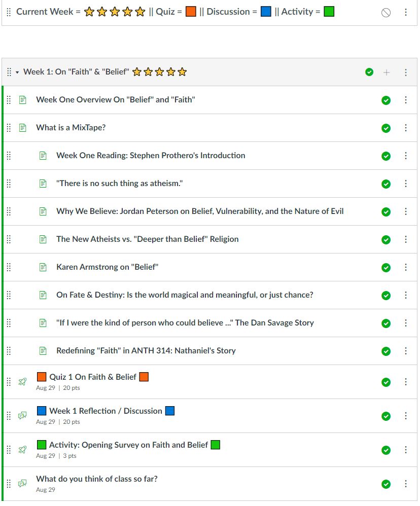Click the discussion icon for Week 1 Reflection
Viewport: 420px width, 506px height.
22,416
